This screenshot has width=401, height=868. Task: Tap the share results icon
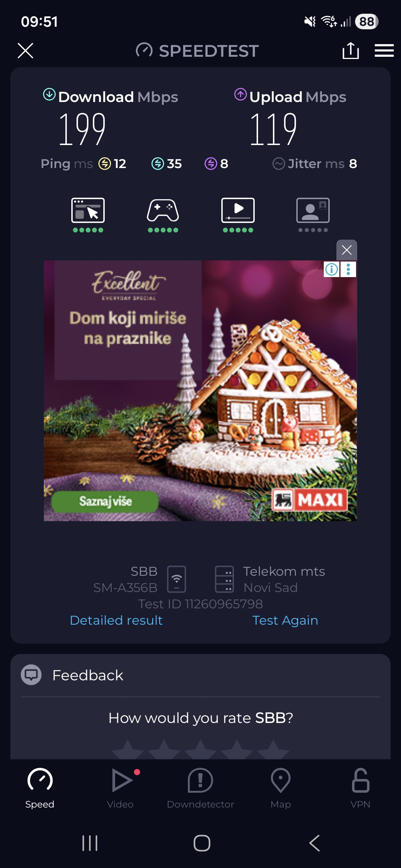[351, 50]
